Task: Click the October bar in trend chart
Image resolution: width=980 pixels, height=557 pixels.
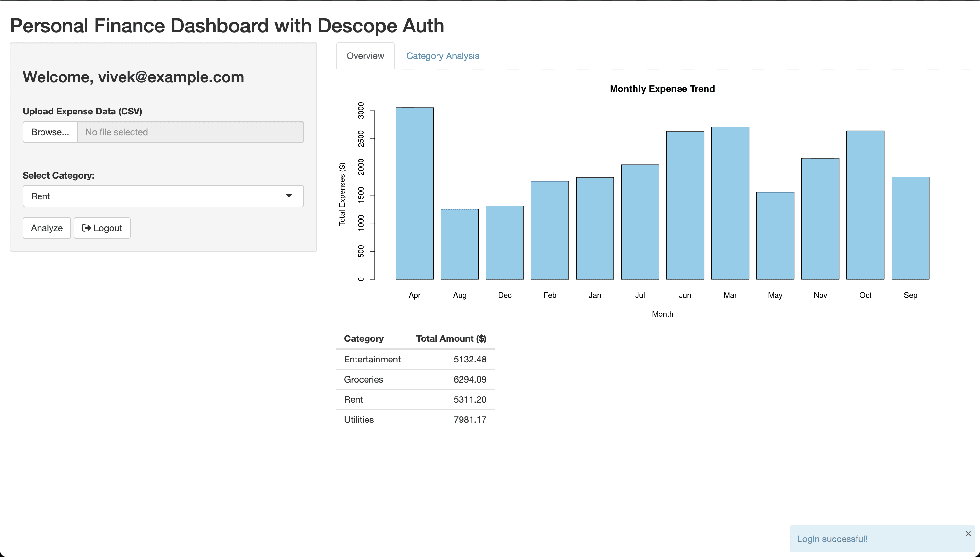Action: coord(865,205)
